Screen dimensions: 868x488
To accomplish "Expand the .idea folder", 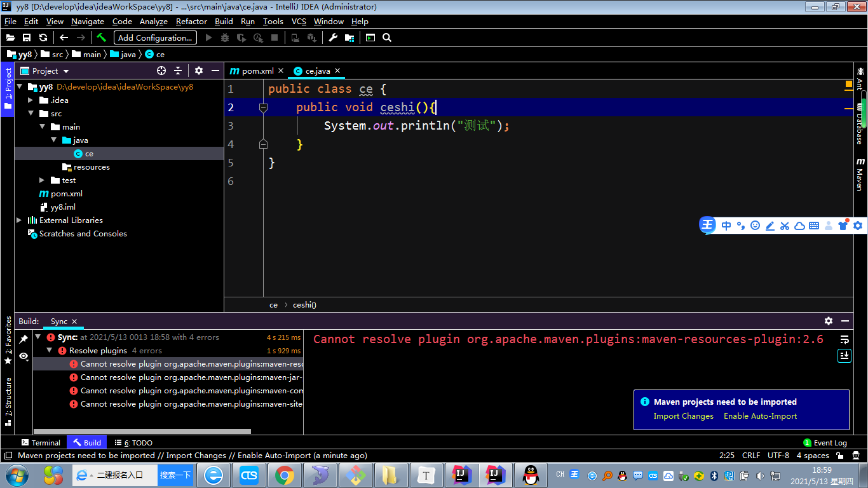I will pos(31,100).
